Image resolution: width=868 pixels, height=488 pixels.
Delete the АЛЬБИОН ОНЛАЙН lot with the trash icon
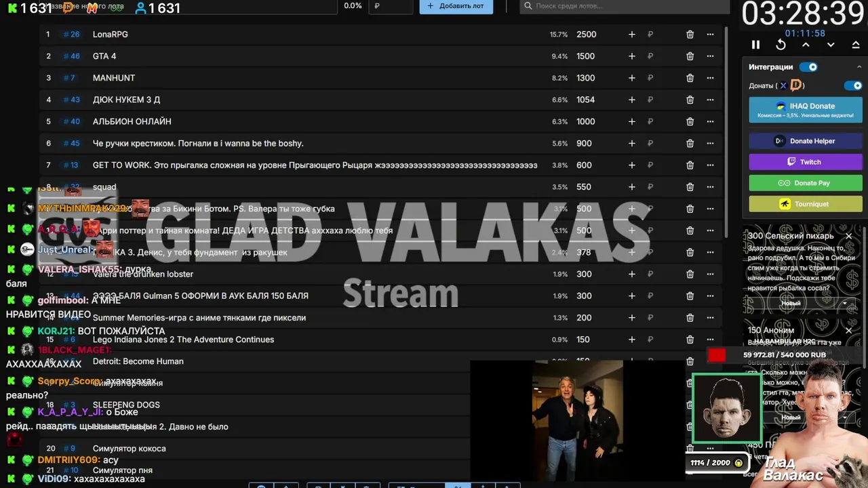(690, 121)
